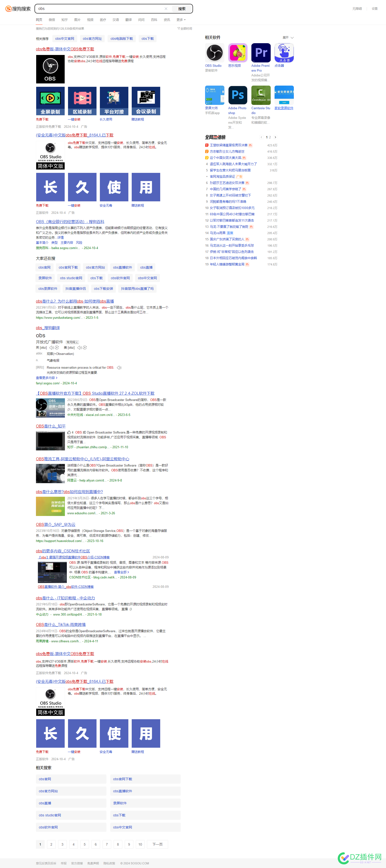386x868 pixels.
Task: Open the 家软录屏软件 icon
Action: 284,95
